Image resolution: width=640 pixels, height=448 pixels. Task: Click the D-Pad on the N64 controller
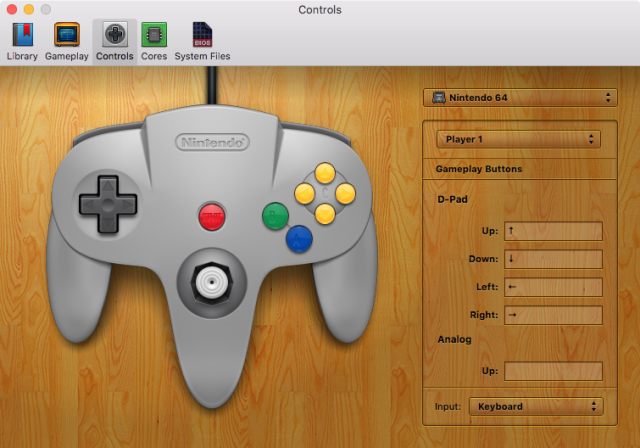[x=108, y=205]
